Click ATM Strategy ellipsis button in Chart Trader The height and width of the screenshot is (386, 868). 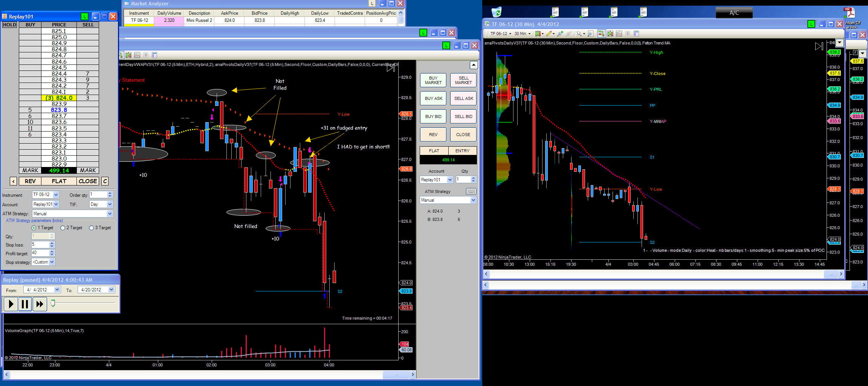point(471,191)
